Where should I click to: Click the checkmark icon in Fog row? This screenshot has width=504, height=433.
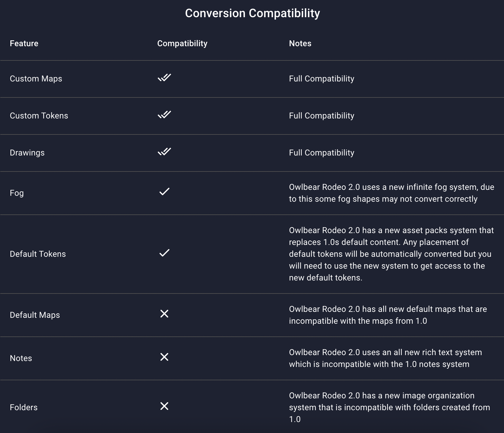click(164, 192)
